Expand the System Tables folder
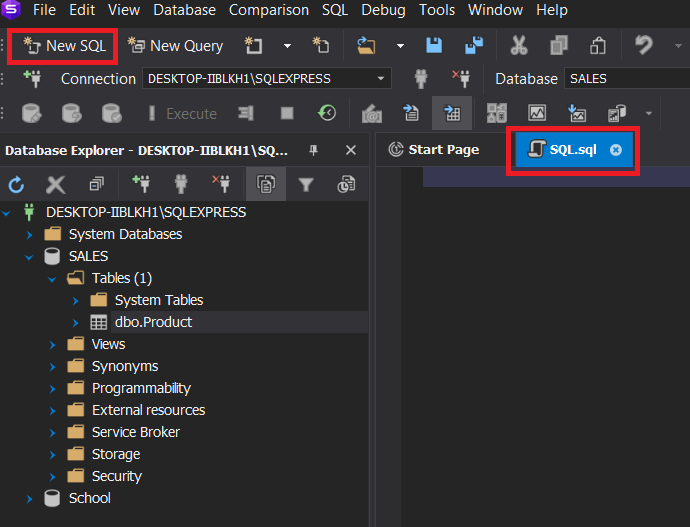The height and width of the screenshot is (527, 690). coord(75,301)
